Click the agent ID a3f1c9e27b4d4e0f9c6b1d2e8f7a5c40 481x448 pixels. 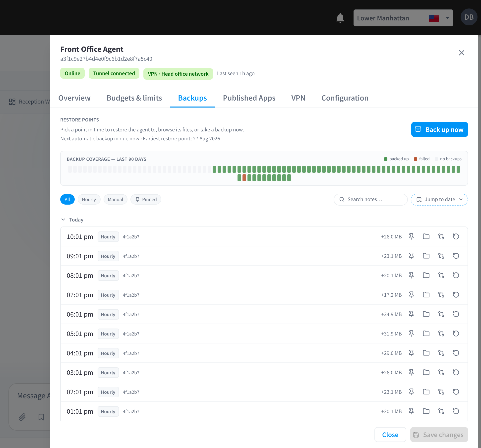click(x=106, y=59)
